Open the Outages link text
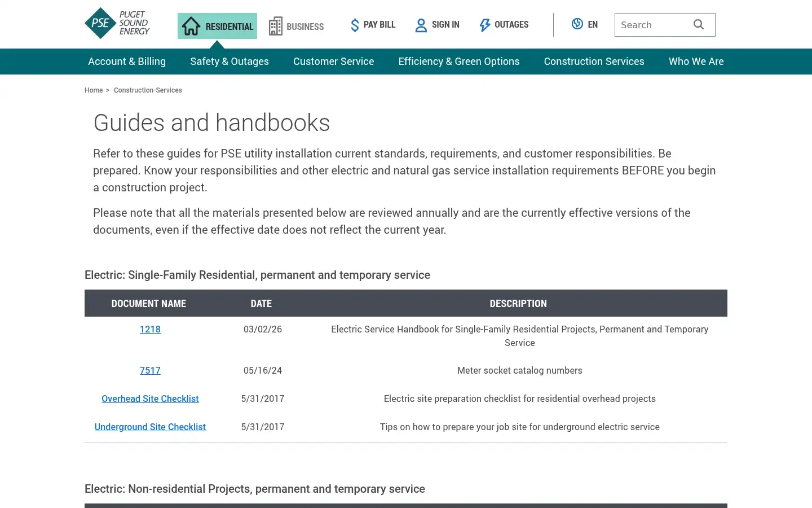 [511, 25]
